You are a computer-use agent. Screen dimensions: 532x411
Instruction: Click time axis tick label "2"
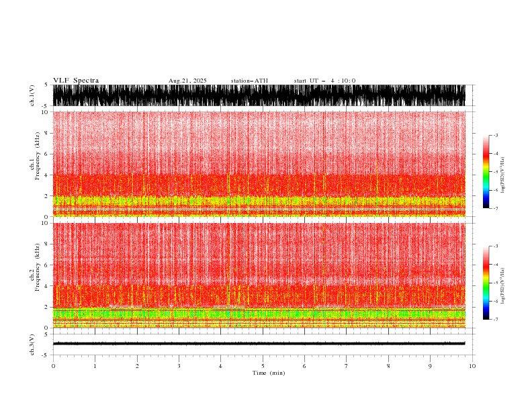137,366
